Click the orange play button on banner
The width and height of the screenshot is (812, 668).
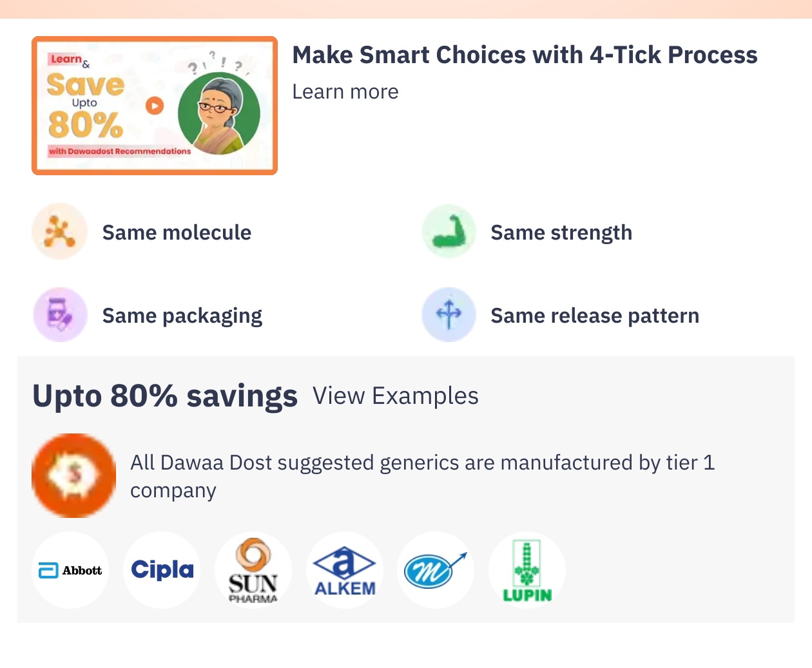155,105
